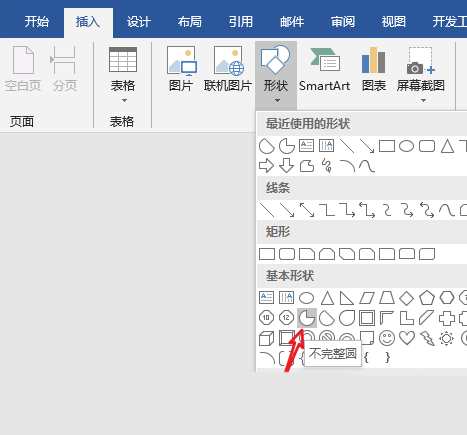Select the decagon shape labeled 10

[267, 318]
